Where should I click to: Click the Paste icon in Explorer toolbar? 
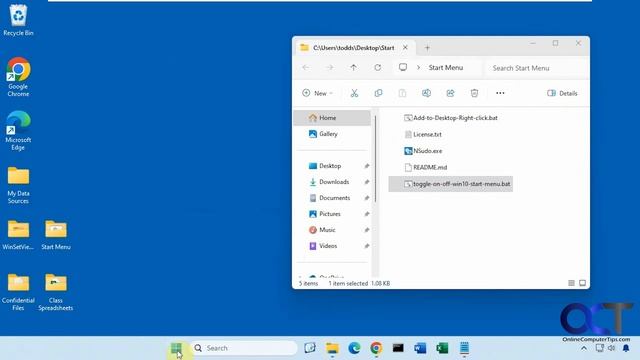[402, 93]
